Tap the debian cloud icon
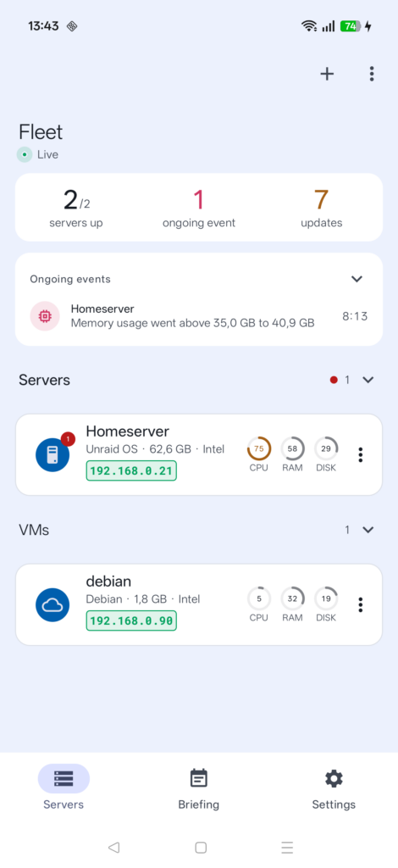Viewport: 398px width, 868px height. pyautogui.click(x=53, y=604)
